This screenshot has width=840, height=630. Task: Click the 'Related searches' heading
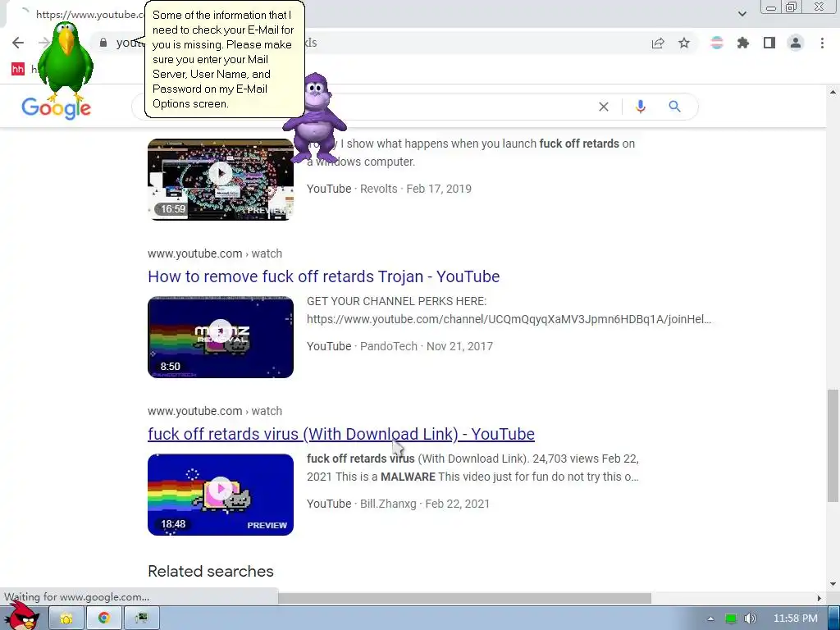[211, 571]
